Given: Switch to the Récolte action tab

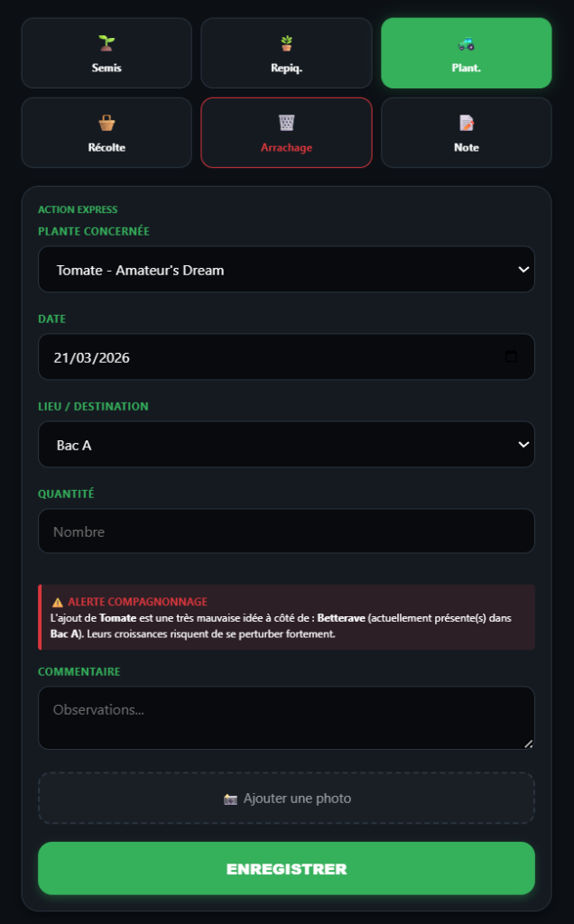Looking at the screenshot, I should click(x=106, y=134).
